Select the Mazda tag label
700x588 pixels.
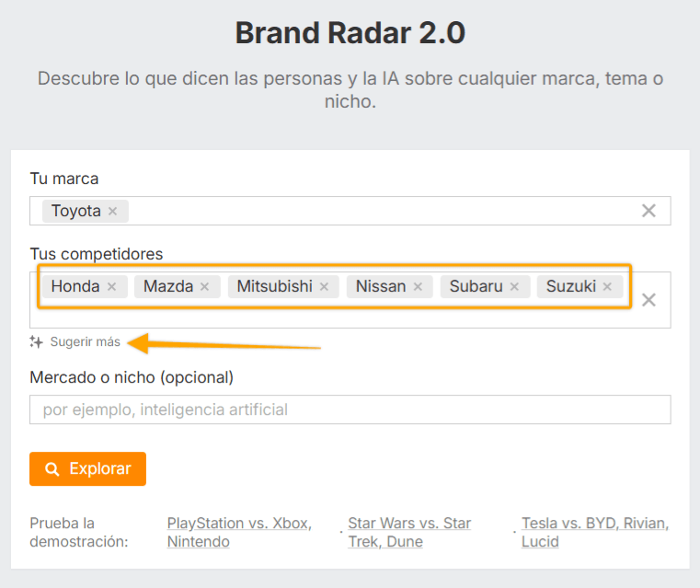point(168,286)
